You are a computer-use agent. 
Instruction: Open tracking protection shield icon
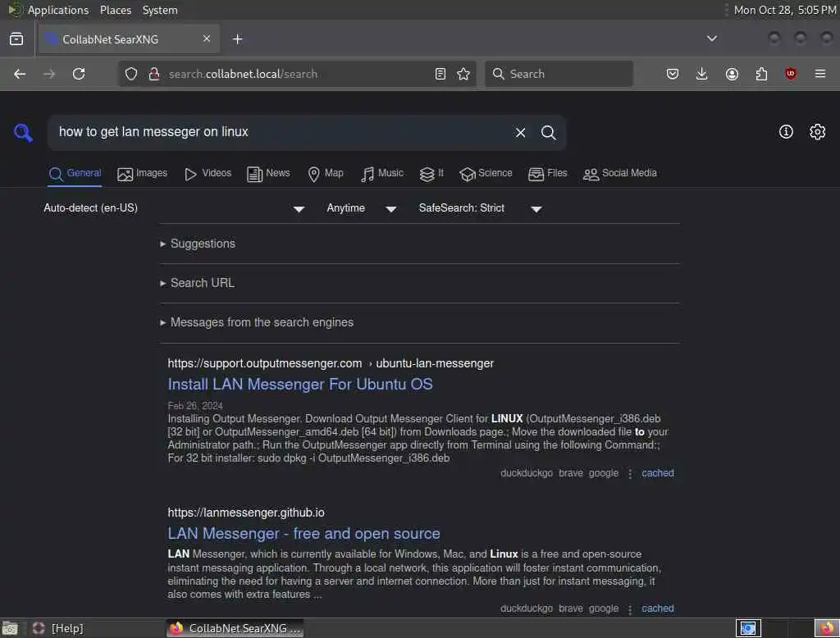[131, 74]
